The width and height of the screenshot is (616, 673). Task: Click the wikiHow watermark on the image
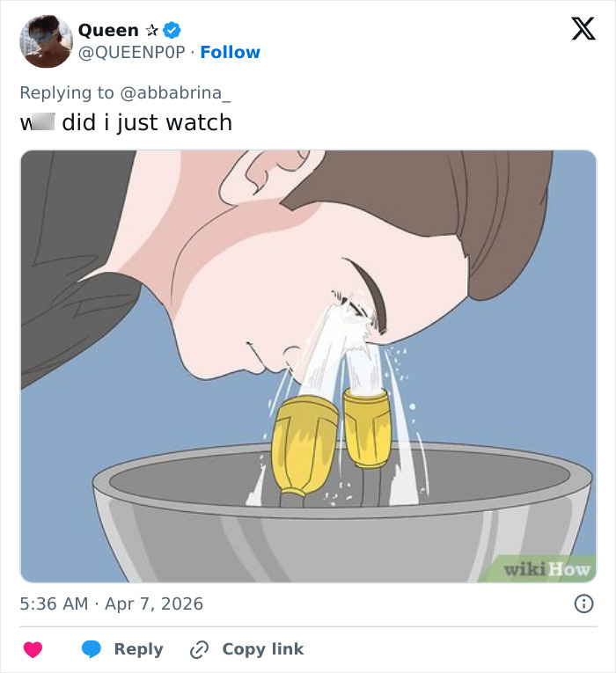coord(546,569)
